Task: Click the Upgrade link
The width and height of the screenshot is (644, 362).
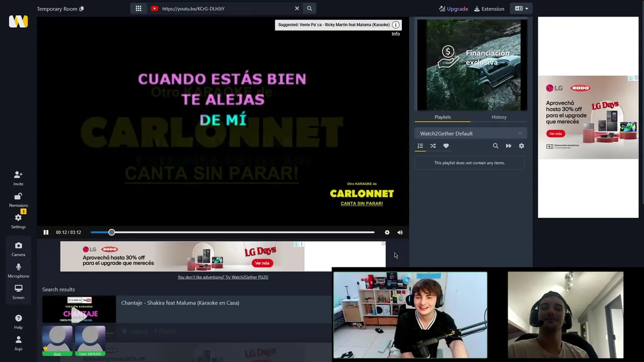Action: pos(454,9)
